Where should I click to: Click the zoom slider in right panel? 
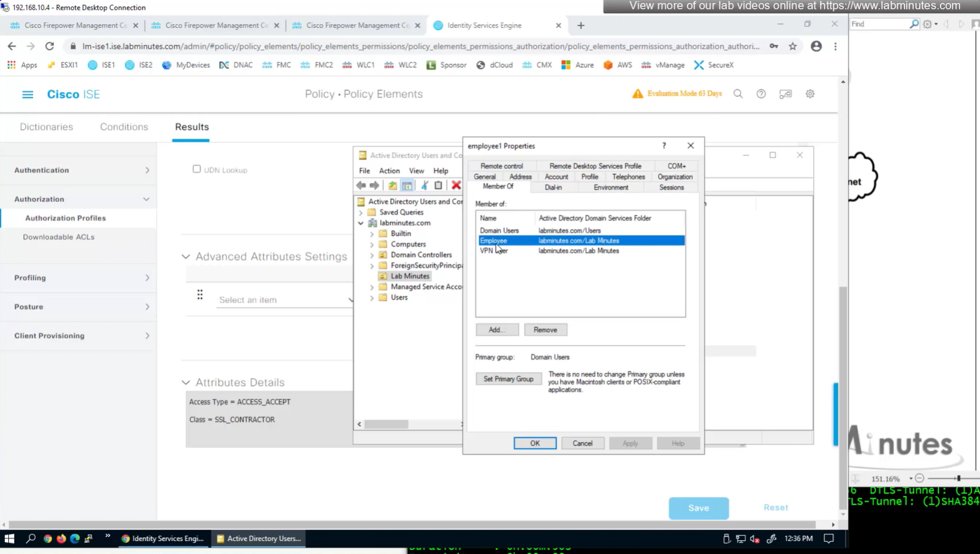pos(958,478)
